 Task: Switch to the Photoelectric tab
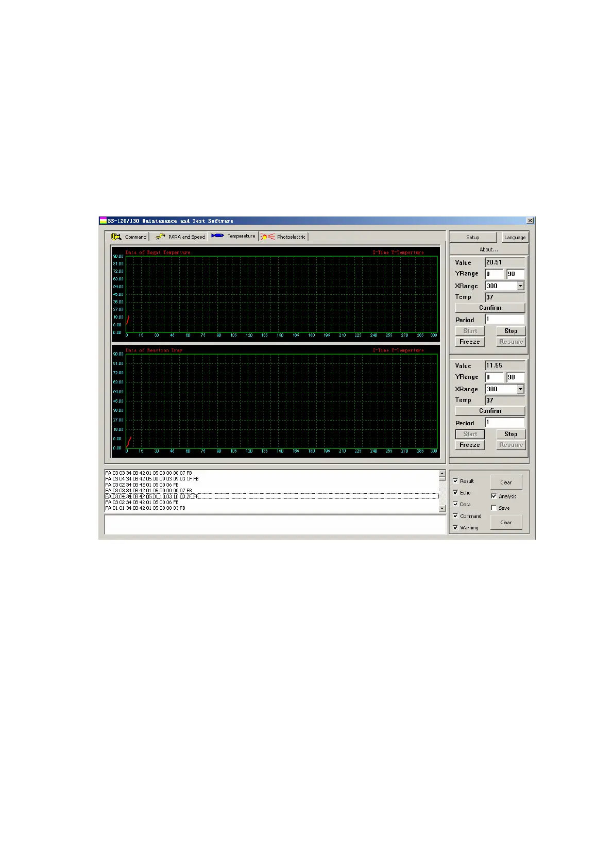[291, 237]
